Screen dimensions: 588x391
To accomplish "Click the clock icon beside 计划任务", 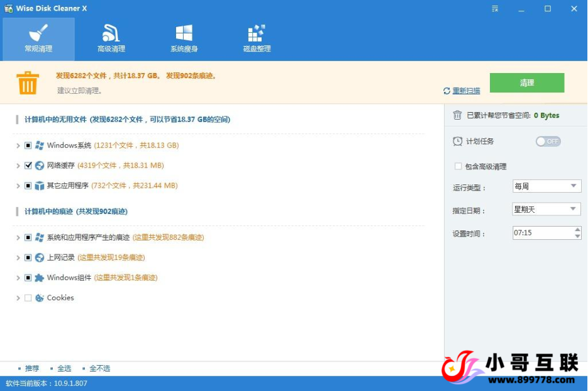I will (458, 141).
